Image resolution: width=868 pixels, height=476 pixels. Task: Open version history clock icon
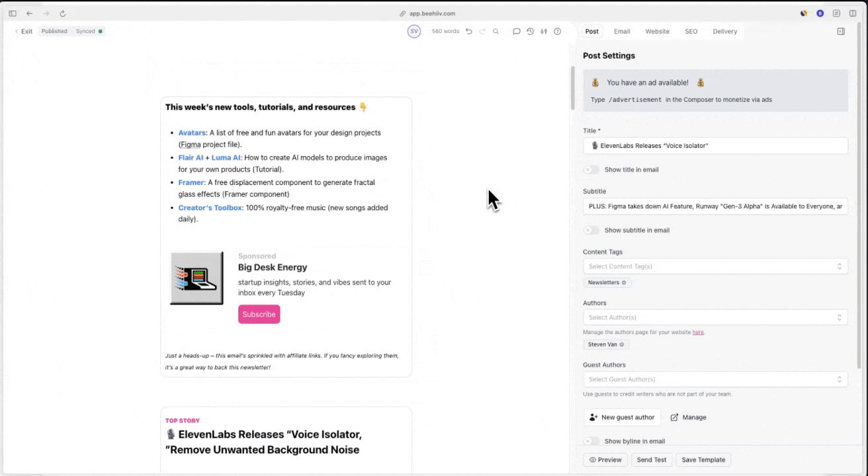click(530, 31)
